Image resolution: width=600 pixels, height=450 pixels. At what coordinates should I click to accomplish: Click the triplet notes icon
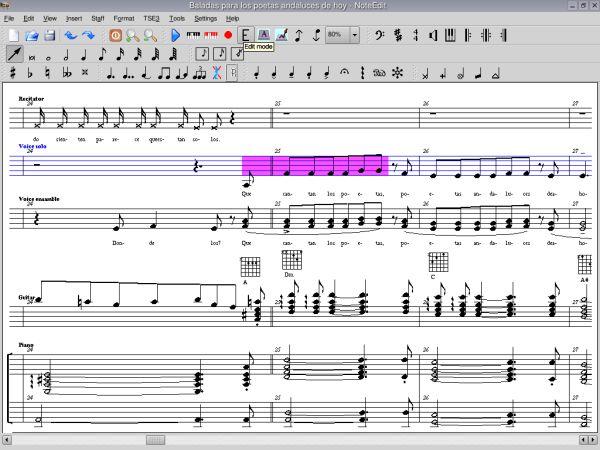(x=199, y=73)
